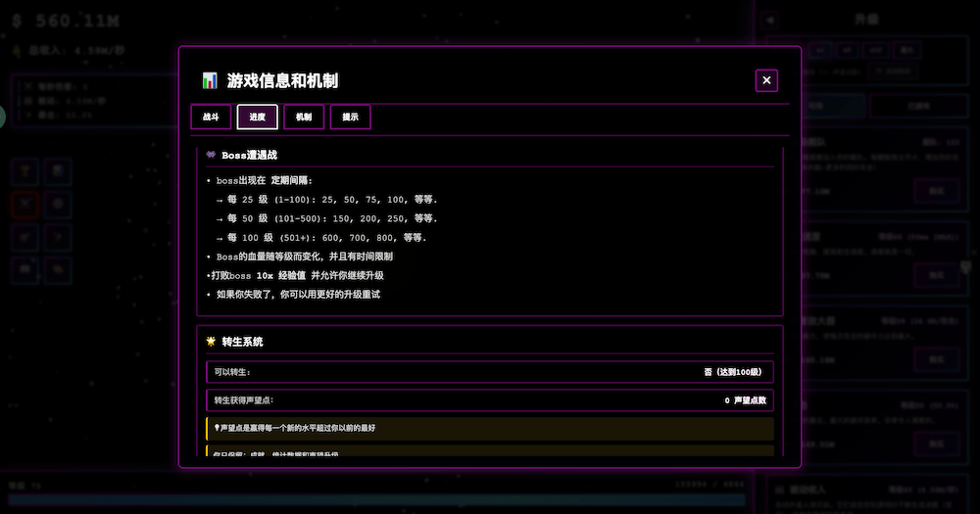Open the 机制 tab
980x514 pixels.
coord(304,117)
